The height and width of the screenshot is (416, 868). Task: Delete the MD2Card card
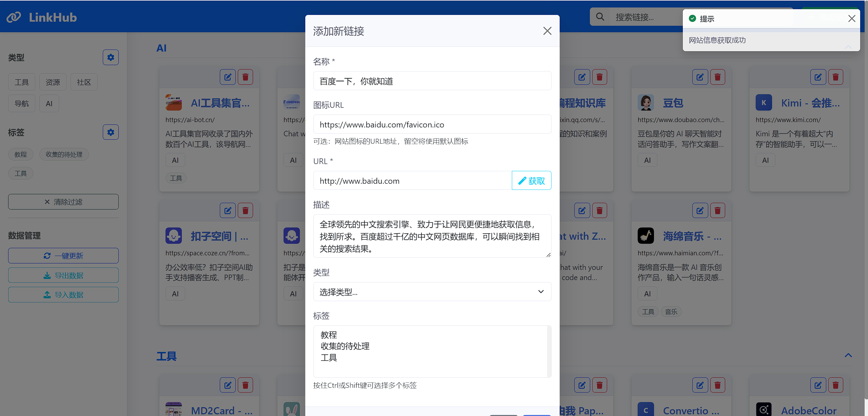pyautogui.click(x=245, y=385)
